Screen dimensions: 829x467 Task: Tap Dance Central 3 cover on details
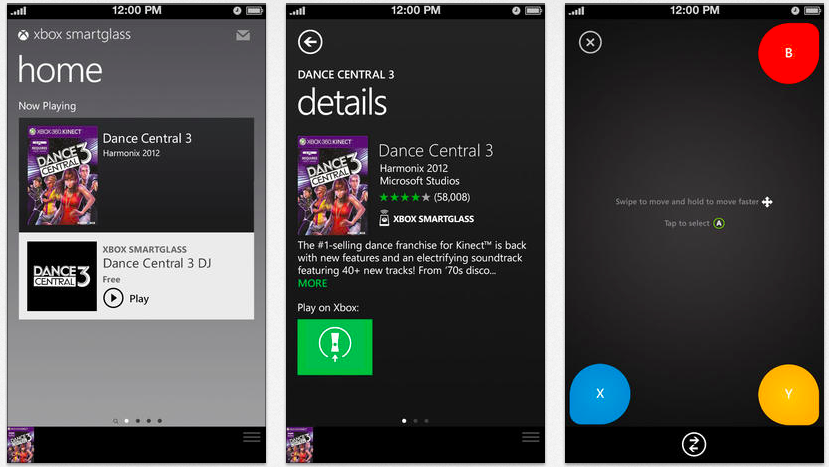[x=333, y=185]
